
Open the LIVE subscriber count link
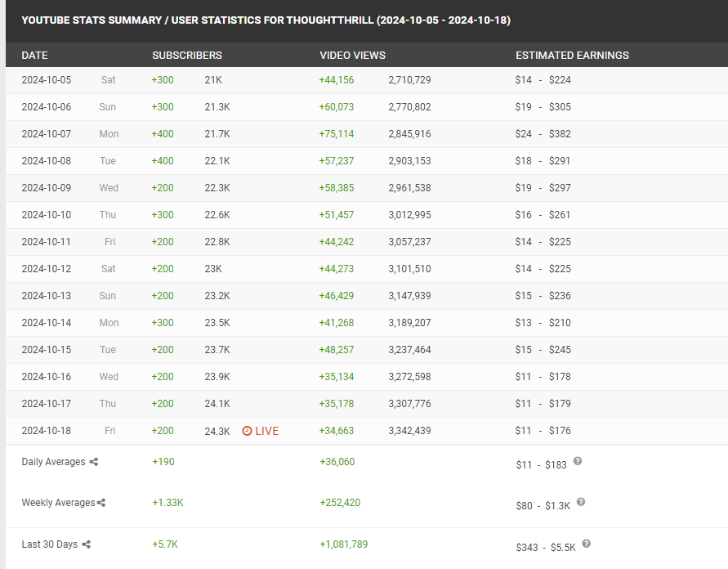(267, 431)
